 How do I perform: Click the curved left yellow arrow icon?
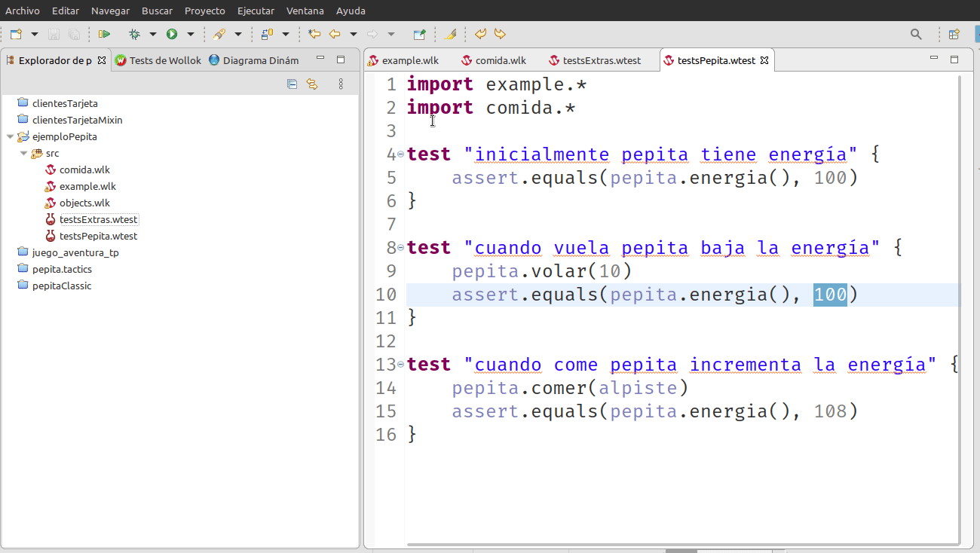[480, 34]
